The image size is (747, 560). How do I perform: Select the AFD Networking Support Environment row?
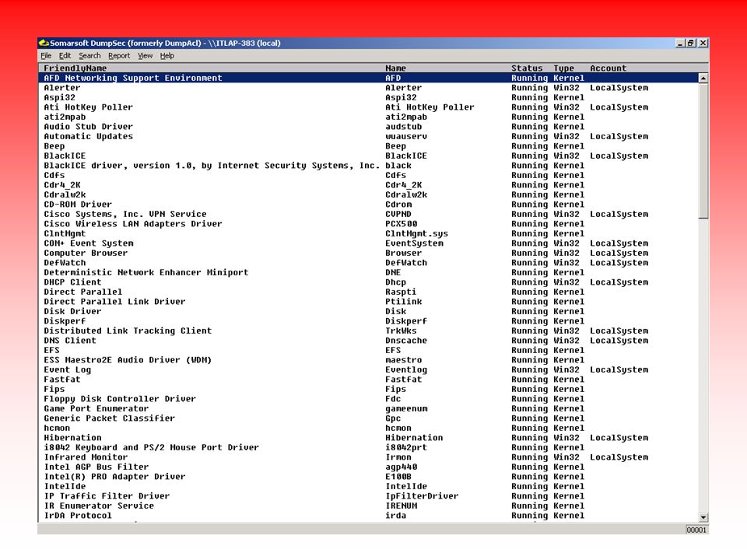click(x=368, y=78)
